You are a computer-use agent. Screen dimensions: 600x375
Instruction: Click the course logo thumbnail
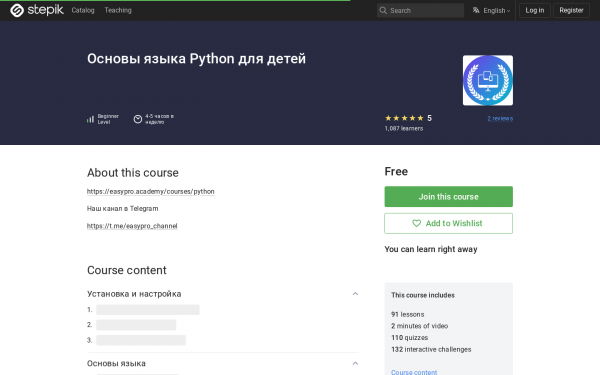coord(488,80)
